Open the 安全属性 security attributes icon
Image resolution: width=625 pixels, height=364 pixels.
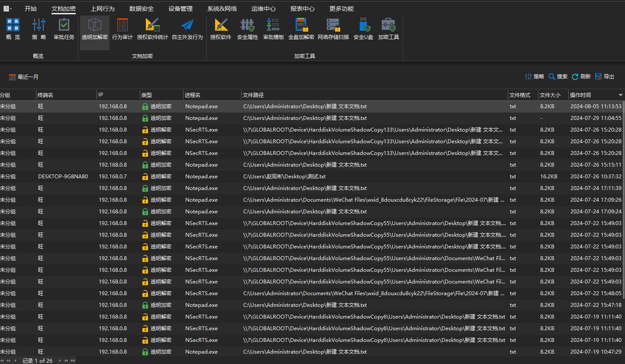coord(248,29)
